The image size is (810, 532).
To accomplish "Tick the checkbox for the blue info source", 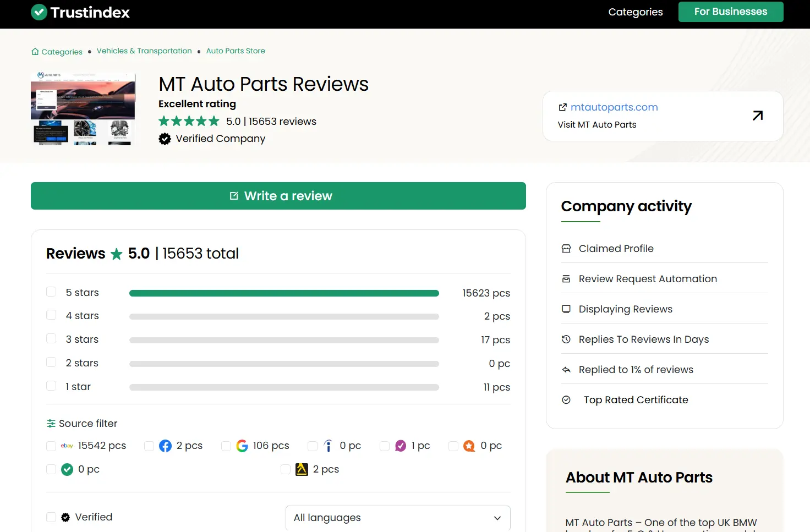I will [313, 446].
